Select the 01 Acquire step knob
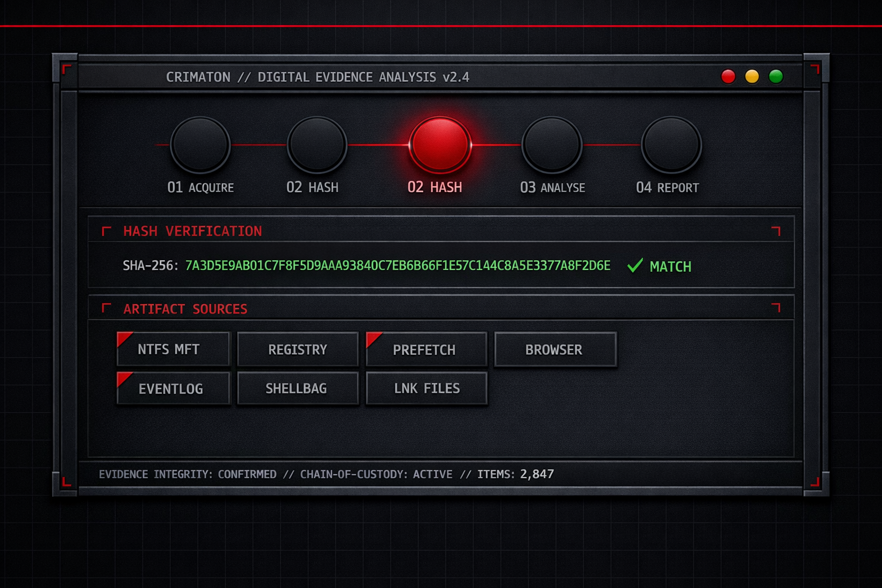The image size is (882, 588). click(200, 145)
